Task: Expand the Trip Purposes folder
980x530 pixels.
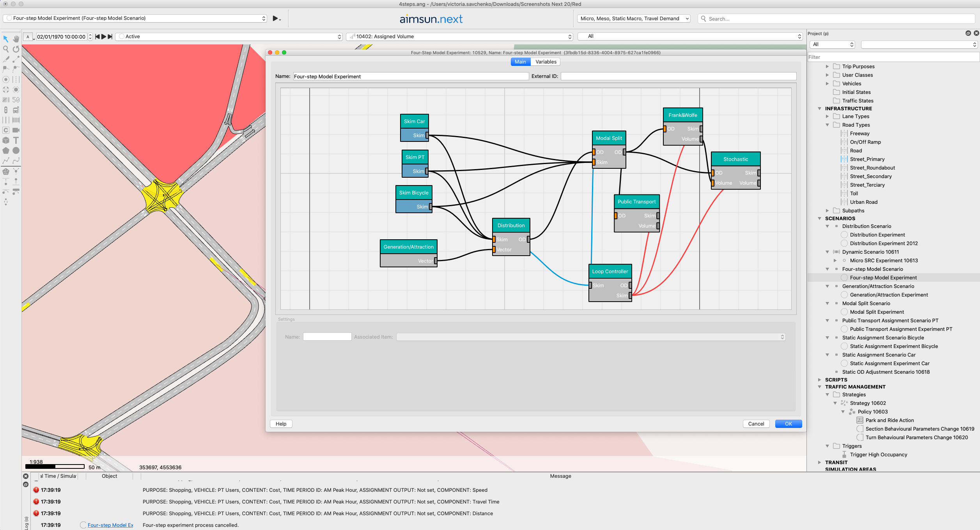Action: pos(828,67)
